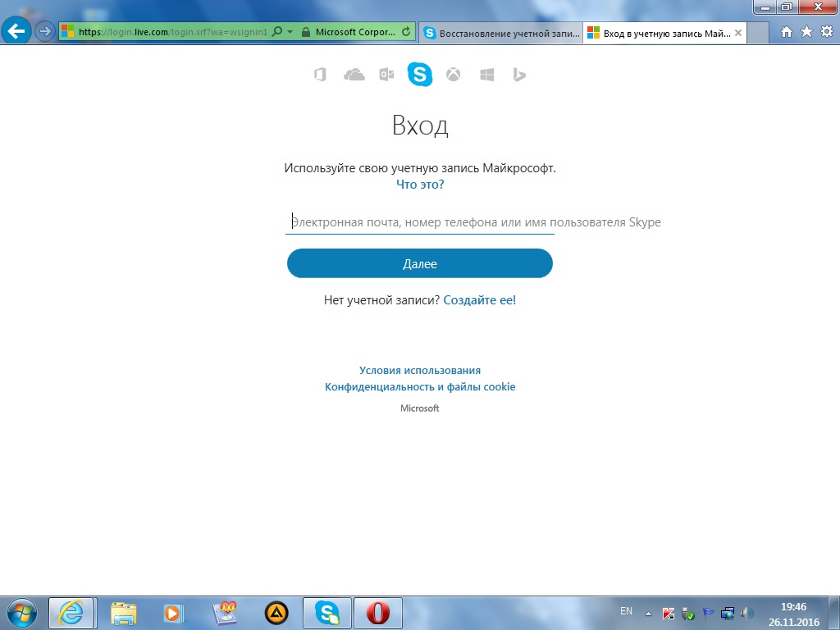Go back with the browser back arrow

coord(17,32)
